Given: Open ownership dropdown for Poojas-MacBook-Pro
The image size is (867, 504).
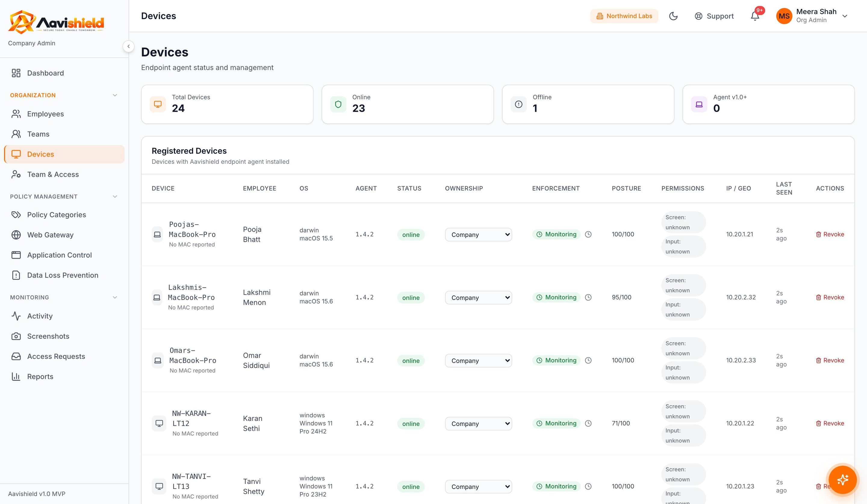Looking at the screenshot, I should coord(478,235).
